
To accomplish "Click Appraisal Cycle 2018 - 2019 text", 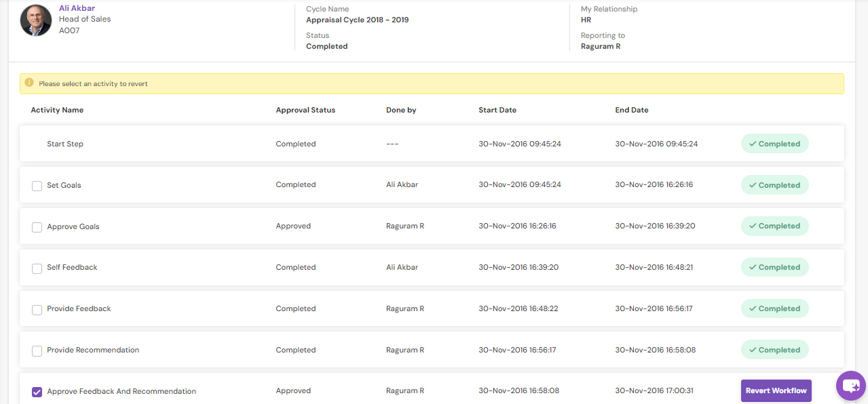I will [x=357, y=20].
